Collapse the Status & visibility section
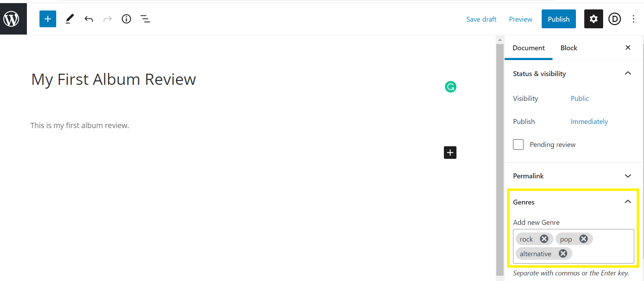The image size is (644, 281). 628,73
